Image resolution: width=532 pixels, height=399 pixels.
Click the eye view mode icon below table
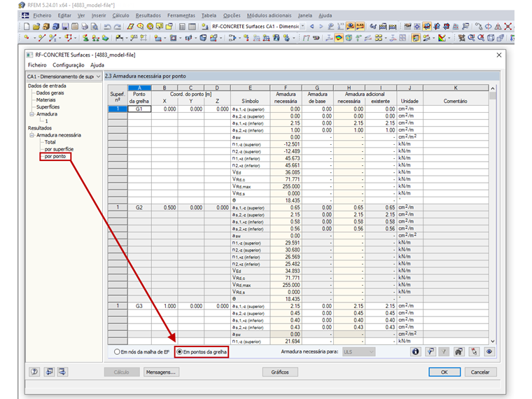point(489,351)
